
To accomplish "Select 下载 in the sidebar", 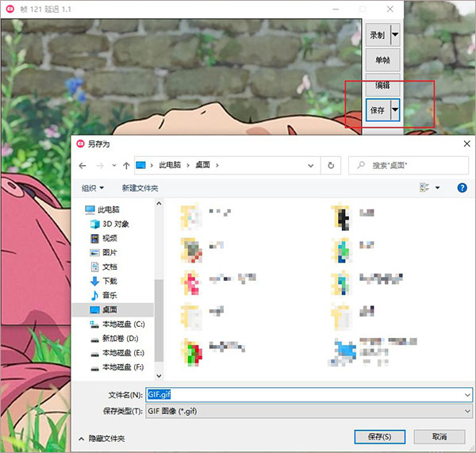I will coord(103,281).
